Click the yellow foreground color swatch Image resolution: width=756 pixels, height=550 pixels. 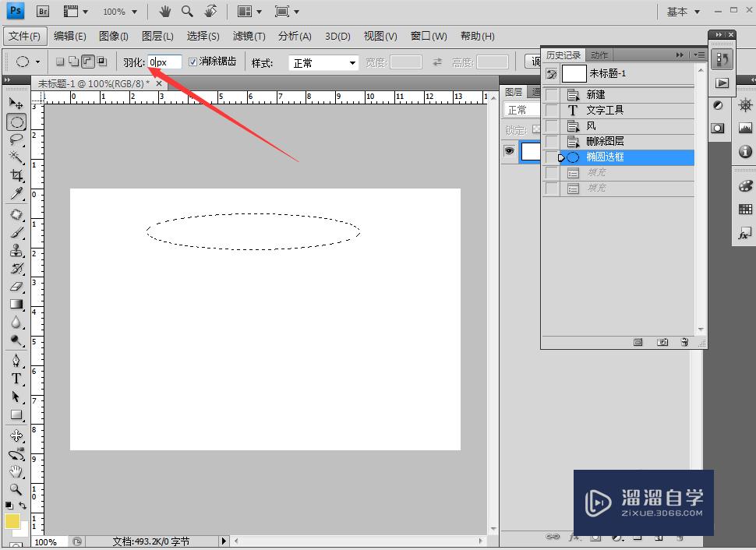tap(12, 521)
